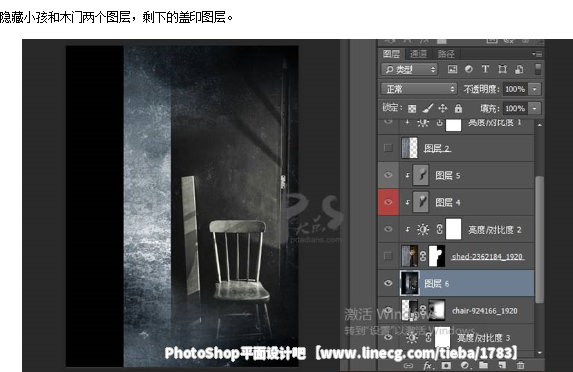Filter layers by pixel layer icon
573x372 pixels.
tap(452, 69)
